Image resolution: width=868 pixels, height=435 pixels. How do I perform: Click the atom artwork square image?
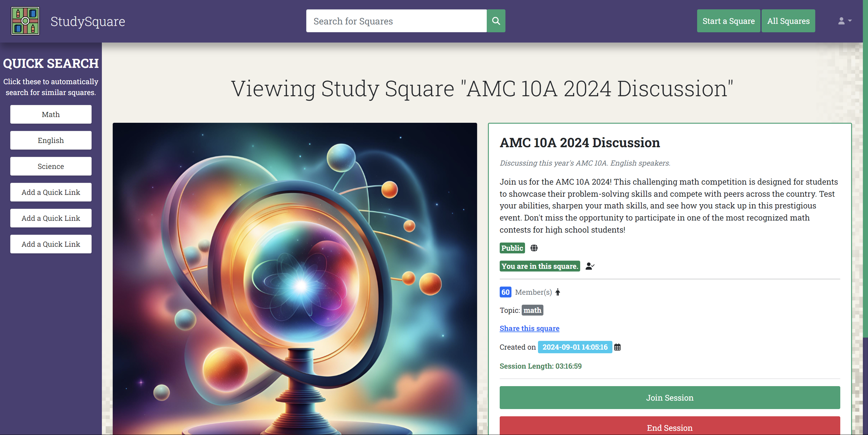[294, 278]
